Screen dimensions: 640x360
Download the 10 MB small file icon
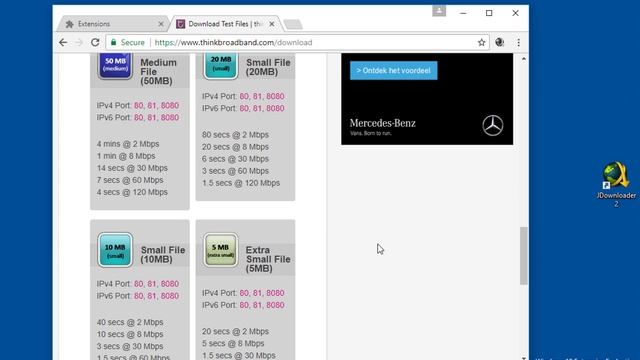click(115, 250)
